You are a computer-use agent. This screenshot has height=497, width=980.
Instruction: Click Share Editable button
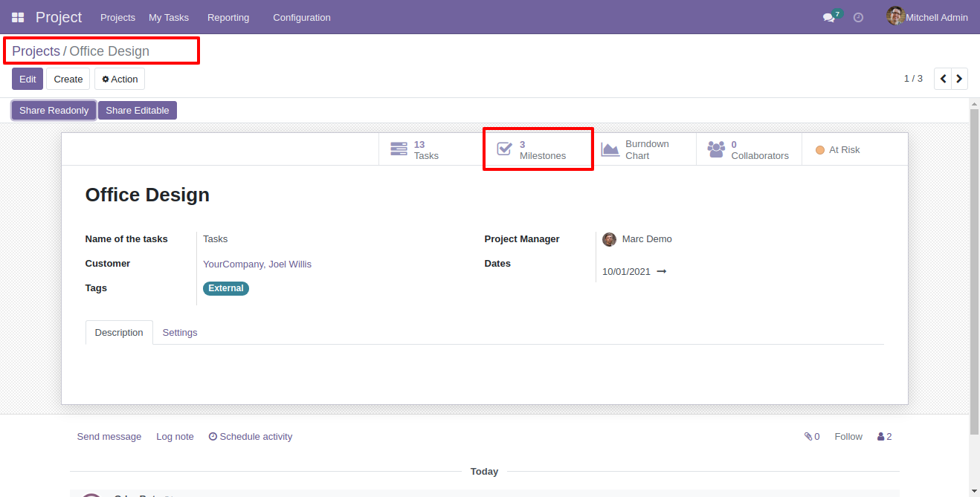coord(138,110)
